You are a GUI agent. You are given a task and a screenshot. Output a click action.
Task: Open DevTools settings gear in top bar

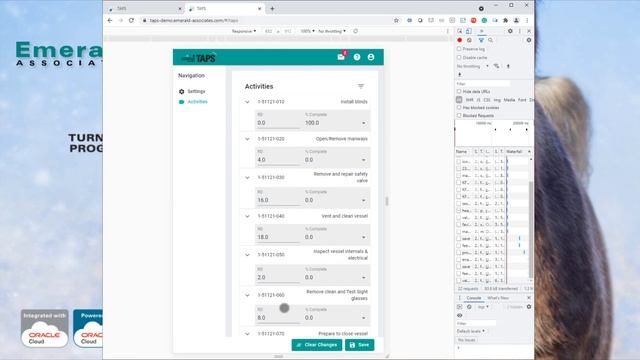[510, 31]
